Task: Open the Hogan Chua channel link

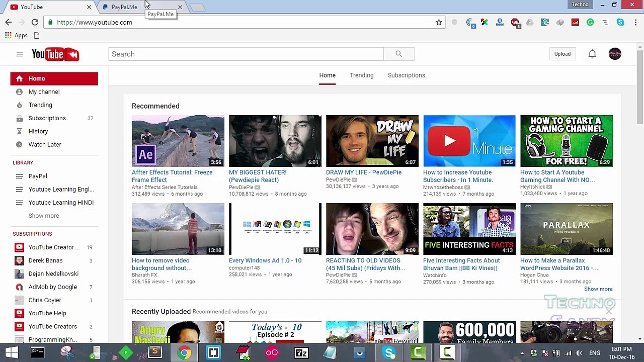Action: click(534, 275)
